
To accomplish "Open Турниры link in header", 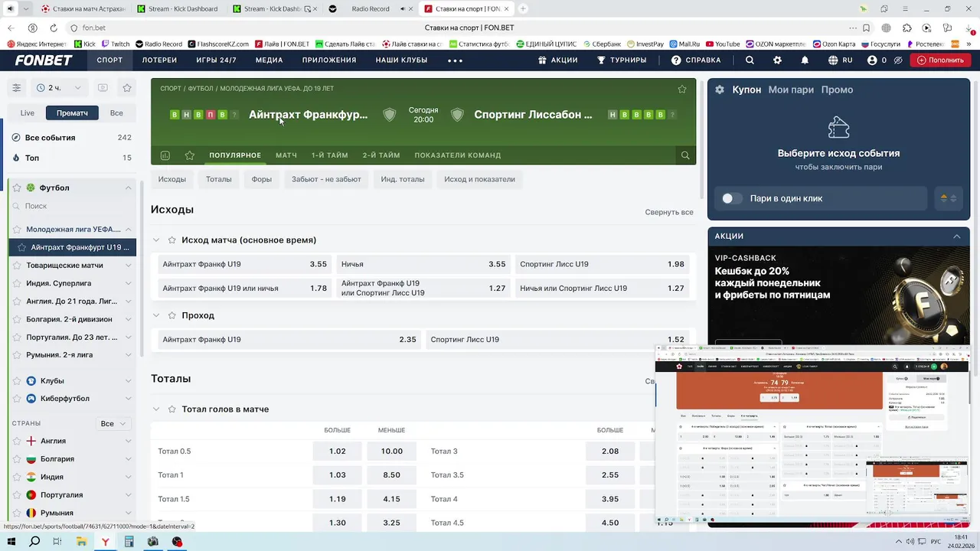I will click(x=621, y=60).
